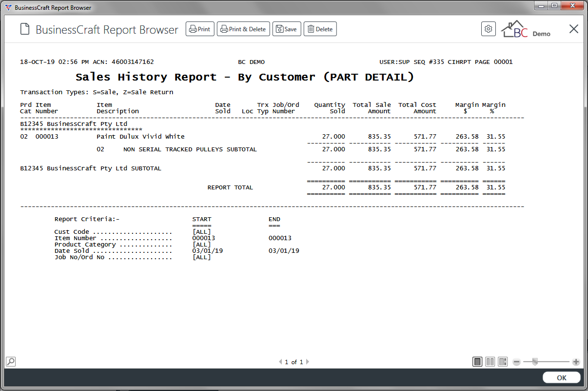The image size is (588, 391).
Task: Click 31.55 in the REPORT TOTAL row
Action: (x=496, y=187)
